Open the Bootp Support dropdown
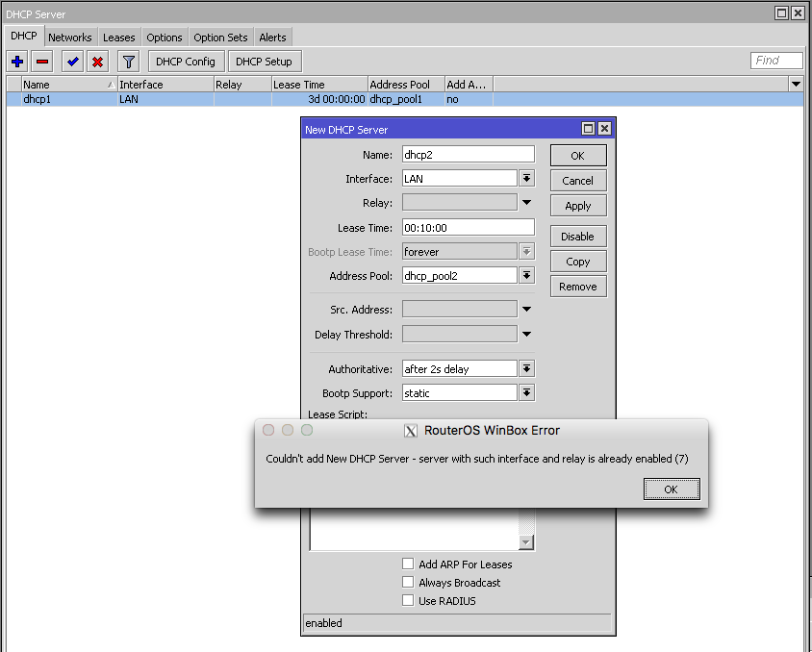The width and height of the screenshot is (812, 652). pyautogui.click(x=526, y=392)
